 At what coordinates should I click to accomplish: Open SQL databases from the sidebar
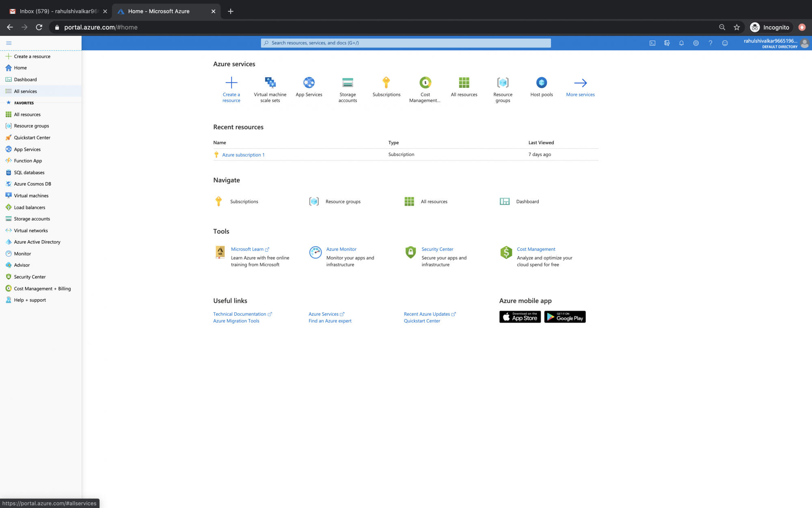pyautogui.click(x=29, y=172)
